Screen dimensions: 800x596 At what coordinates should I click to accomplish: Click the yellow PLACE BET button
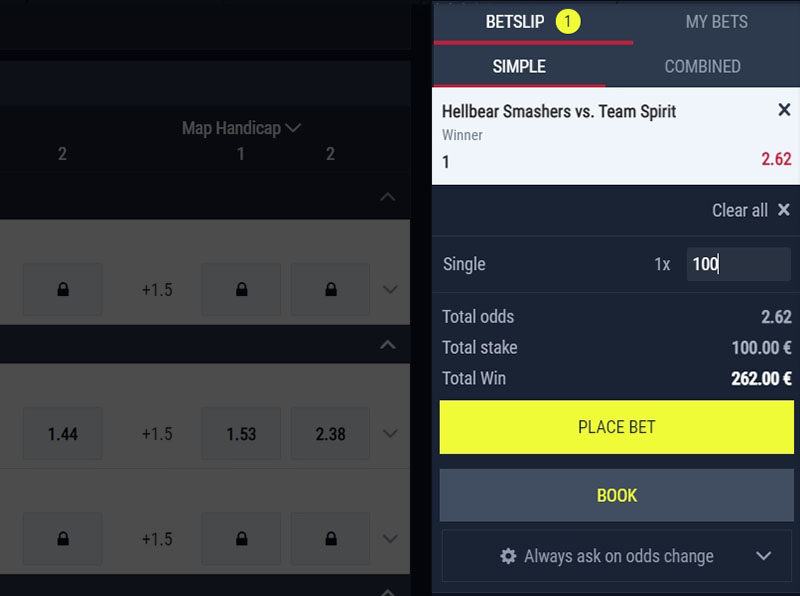[x=616, y=427]
